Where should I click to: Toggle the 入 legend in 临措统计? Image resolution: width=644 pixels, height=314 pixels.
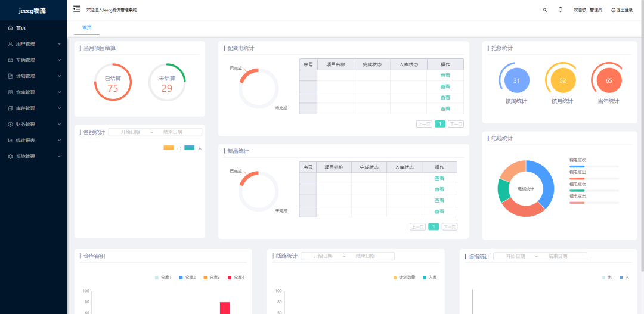[624, 278]
